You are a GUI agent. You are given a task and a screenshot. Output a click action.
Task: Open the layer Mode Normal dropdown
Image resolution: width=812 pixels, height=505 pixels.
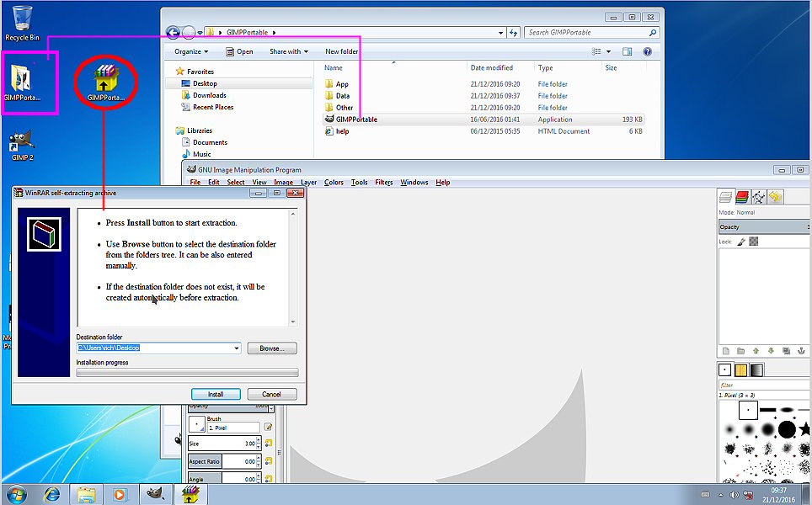pyautogui.click(x=764, y=212)
